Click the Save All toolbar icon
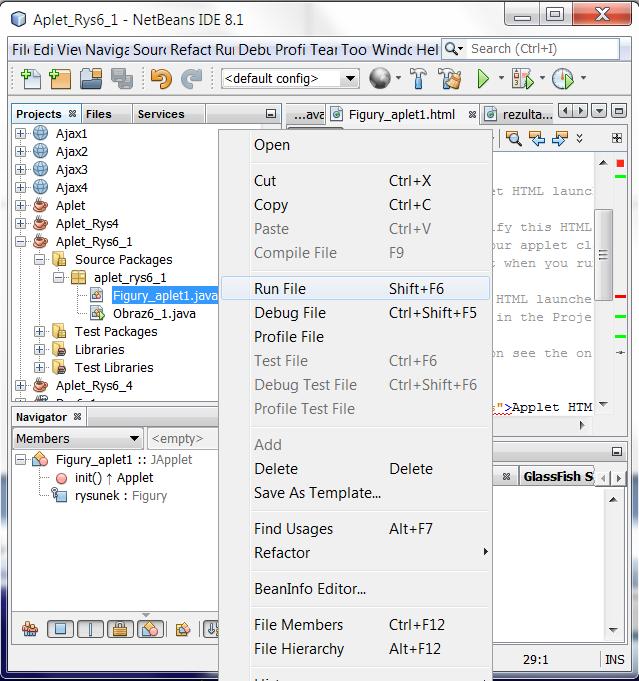Screen dimensions: 639x681 (122, 79)
